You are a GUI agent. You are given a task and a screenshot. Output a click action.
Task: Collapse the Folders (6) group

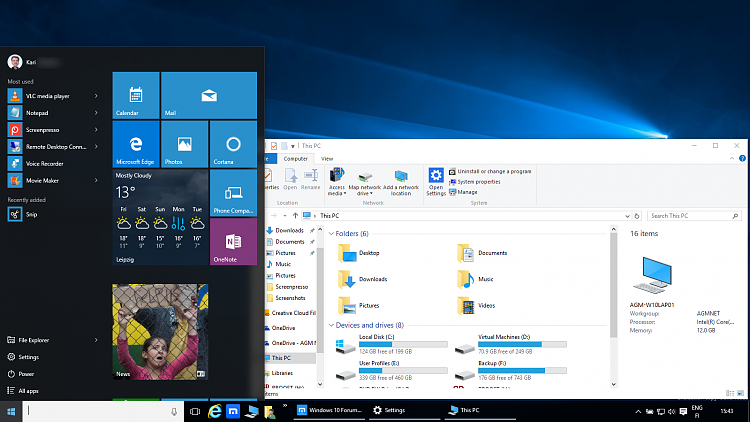pyautogui.click(x=331, y=233)
